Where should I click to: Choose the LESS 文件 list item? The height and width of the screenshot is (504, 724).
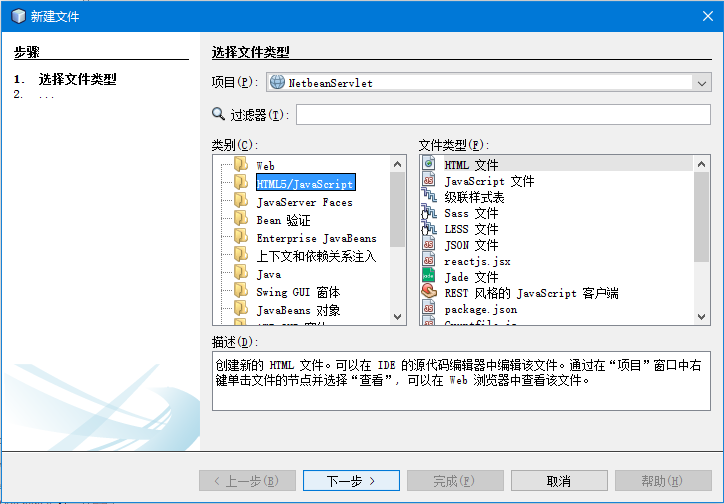pos(471,229)
